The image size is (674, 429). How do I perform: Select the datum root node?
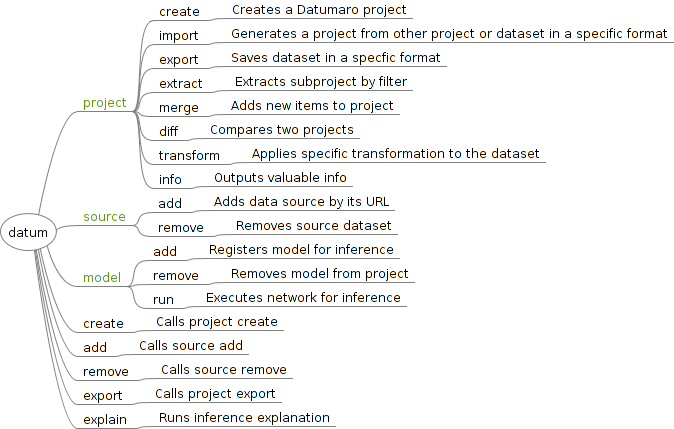pos(28,233)
